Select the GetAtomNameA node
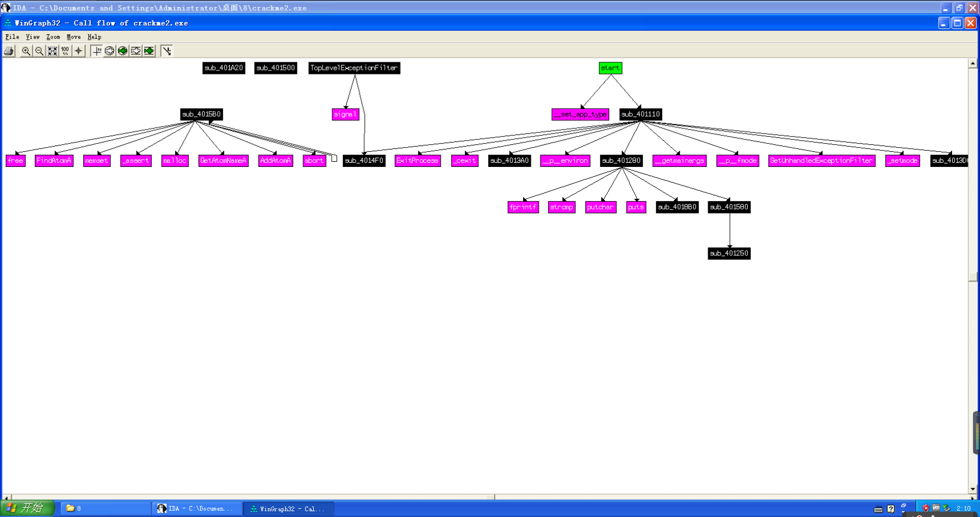The height and width of the screenshot is (517, 980). (x=223, y=161)
